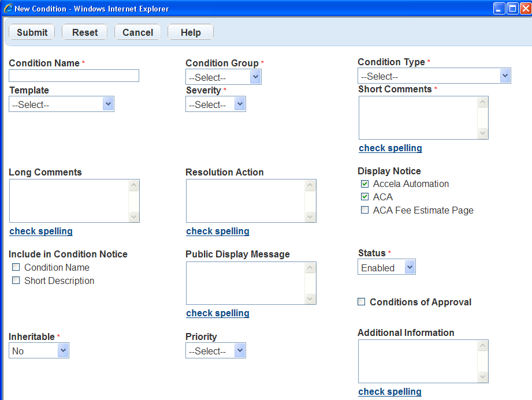Disable the ACA display notice
Image resolution: width=532 pixels, height=400 pixels.
click(365, 196)
